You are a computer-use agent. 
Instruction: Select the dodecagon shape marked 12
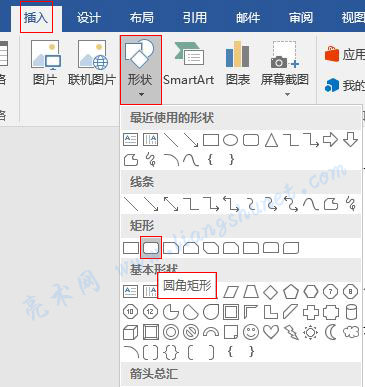pos(150,312)
